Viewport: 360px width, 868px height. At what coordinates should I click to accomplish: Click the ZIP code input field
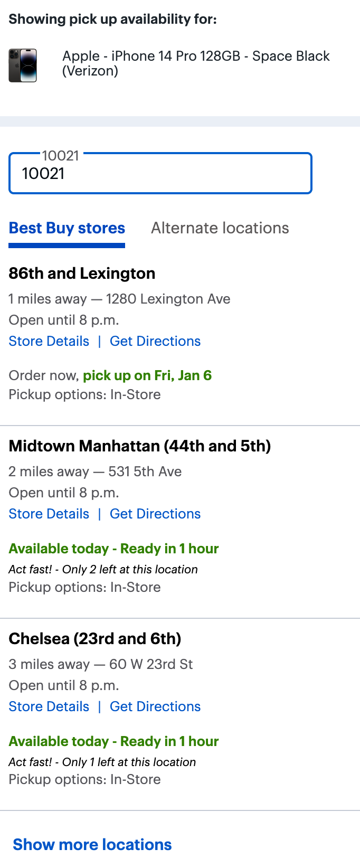(x=160, y=174)
